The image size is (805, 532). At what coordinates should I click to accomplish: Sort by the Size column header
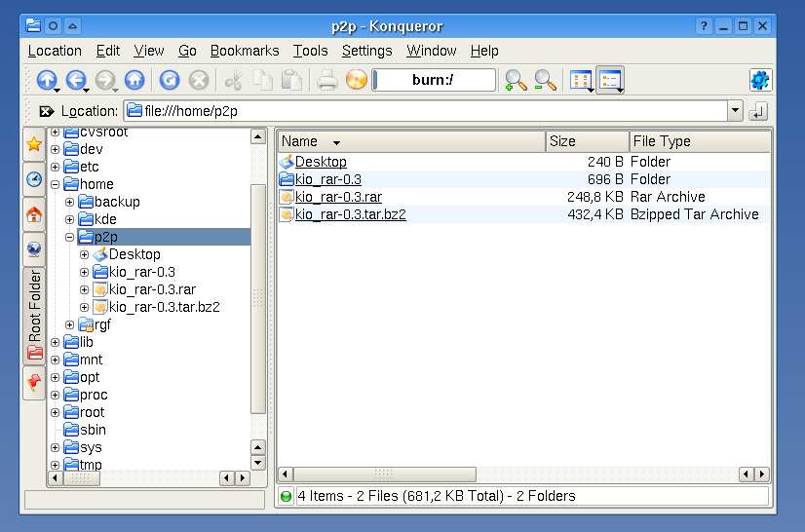[588, 141]
